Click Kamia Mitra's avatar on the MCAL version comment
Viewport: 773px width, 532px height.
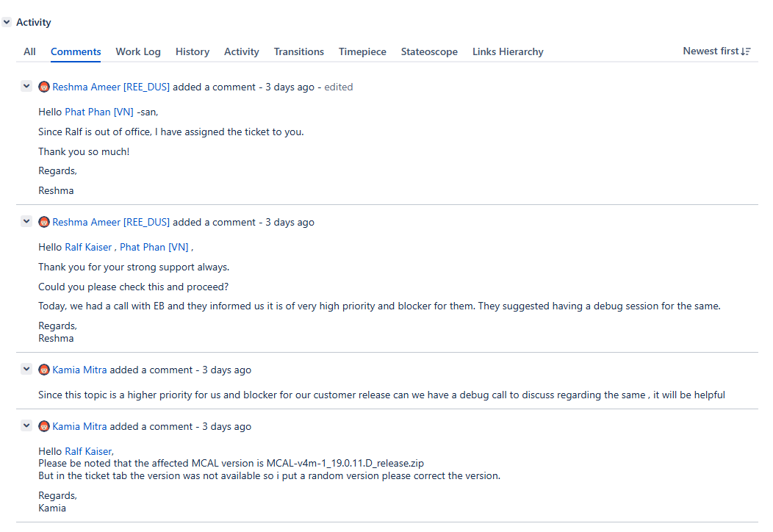[44, 426]
